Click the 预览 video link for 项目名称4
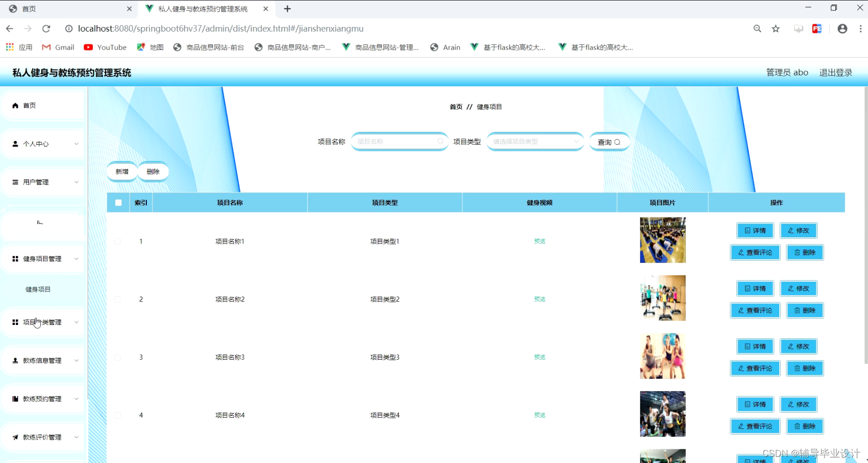Viewport: 868px width, 463px height. [x=539, y=415]
